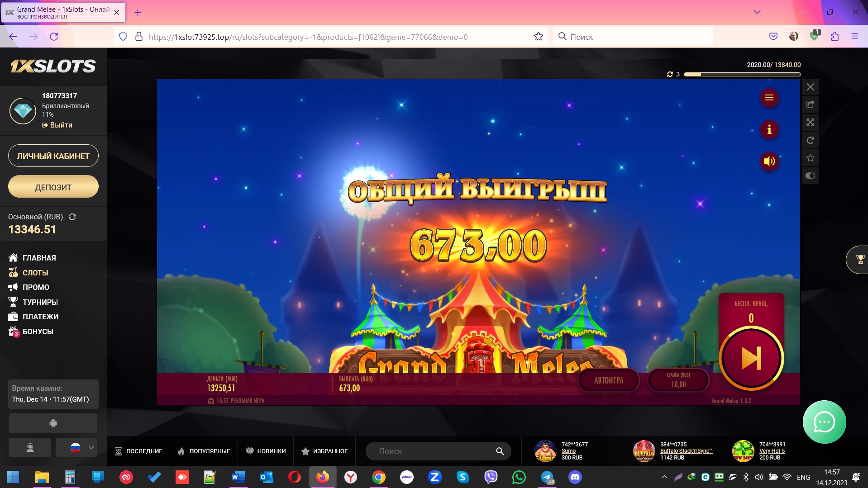
Task: Open File Explorer from taskbar
Action: (42, 477)
